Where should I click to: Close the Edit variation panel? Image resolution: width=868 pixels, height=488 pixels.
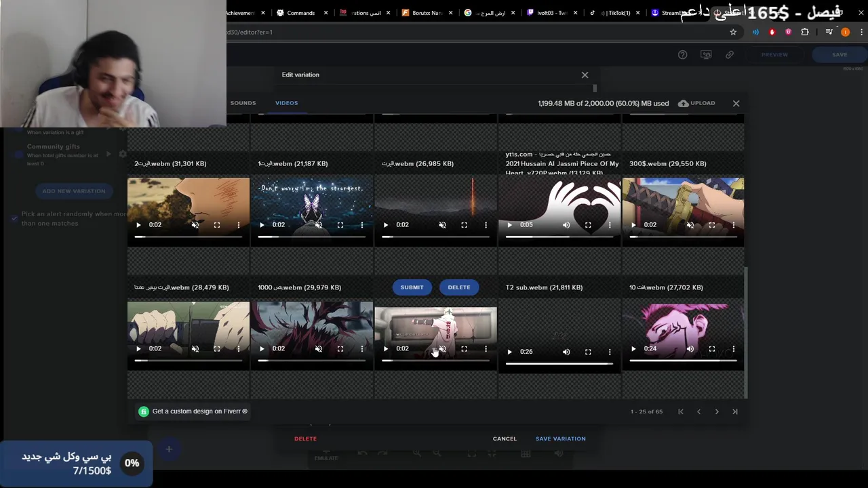tap(585, 75)
